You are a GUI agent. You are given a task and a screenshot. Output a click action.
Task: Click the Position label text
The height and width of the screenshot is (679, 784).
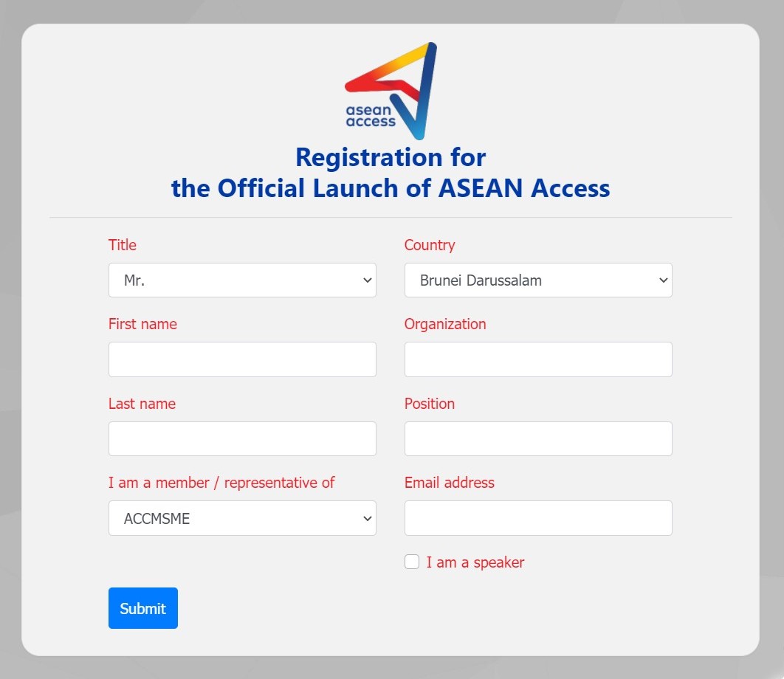[430, 404]
